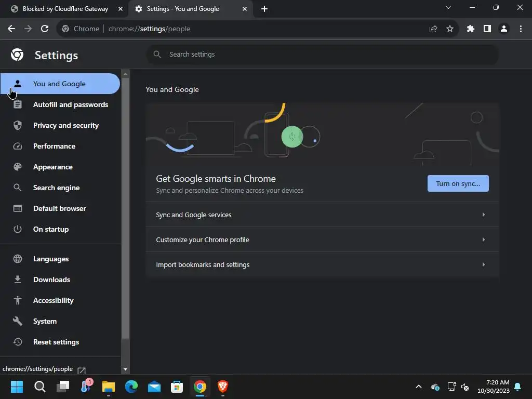
Task: Open the Windows Start menu
Action: (17, 387)
